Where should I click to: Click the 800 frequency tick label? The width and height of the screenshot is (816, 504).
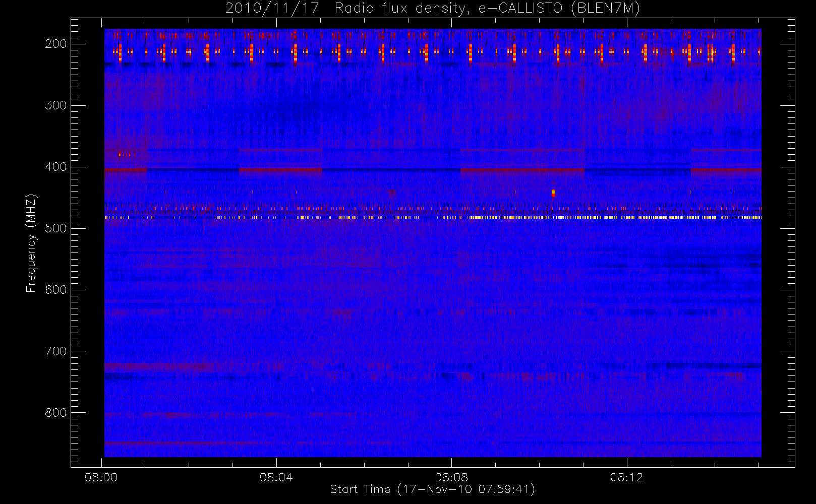point(56,413)
